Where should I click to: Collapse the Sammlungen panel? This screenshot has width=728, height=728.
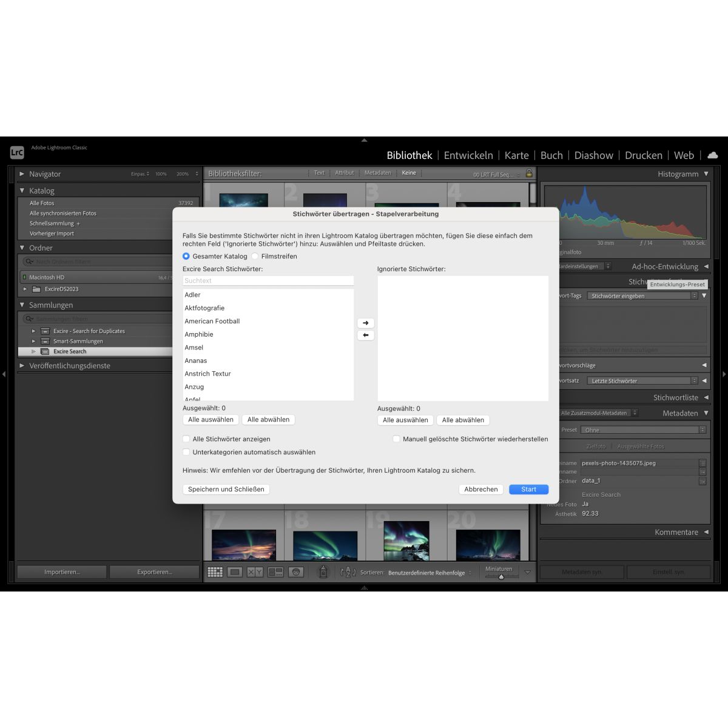coord(22,305)
